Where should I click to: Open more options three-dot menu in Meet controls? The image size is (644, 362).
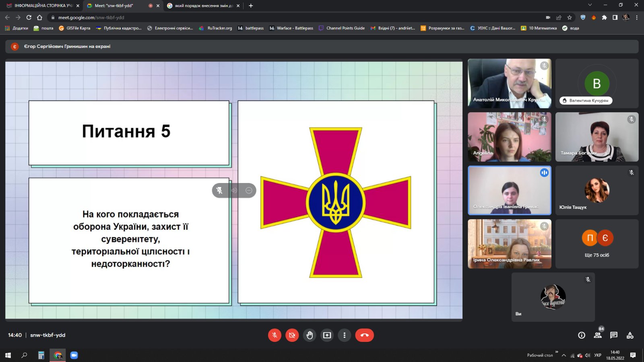coord(345,335)
